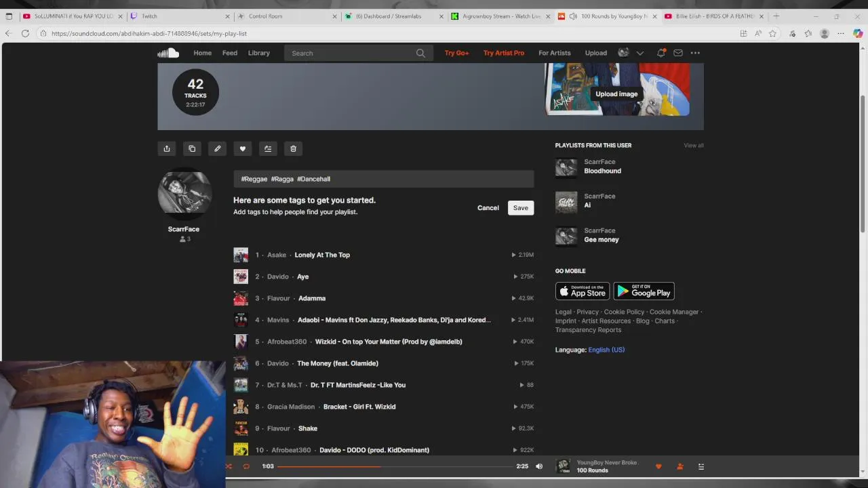Open browser settings and more menu
Screen dimensions: 868x488
841,33
